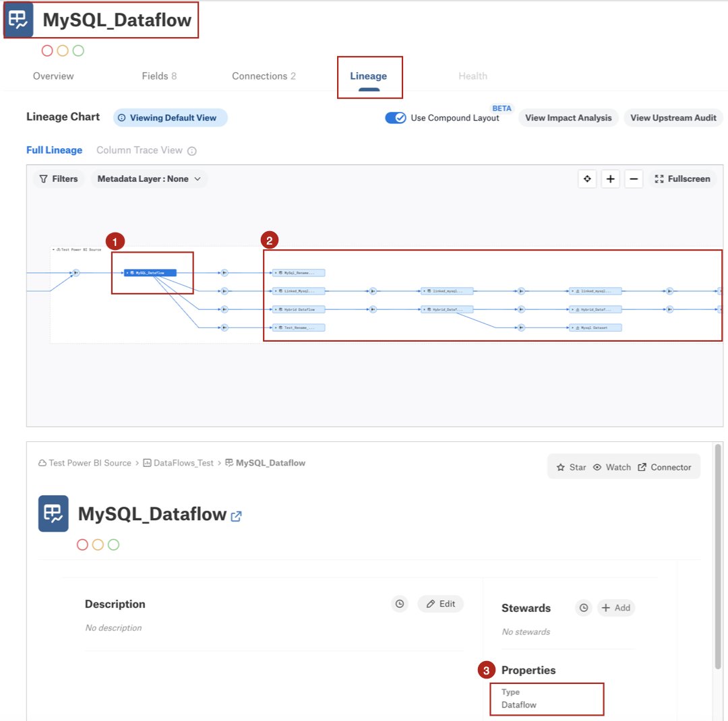Click the info icon next to Column Trace View
The width and height of the screenshot is (728, 721).
click(191, 151)
